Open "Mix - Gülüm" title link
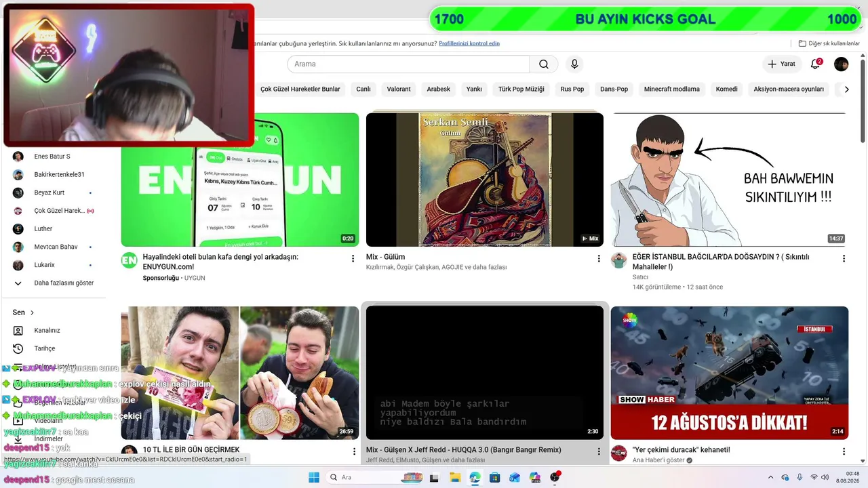Image resolution: width=868 pixels, height=488 pixels. (385, 258)
